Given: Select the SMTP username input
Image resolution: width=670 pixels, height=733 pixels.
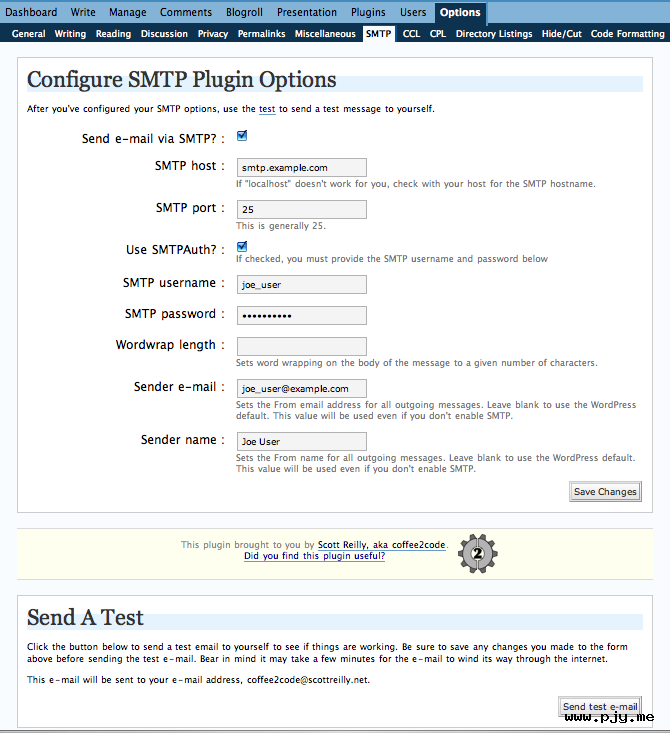Looking at the screenshot, I should pyautogui.click(x=302, y=285).
